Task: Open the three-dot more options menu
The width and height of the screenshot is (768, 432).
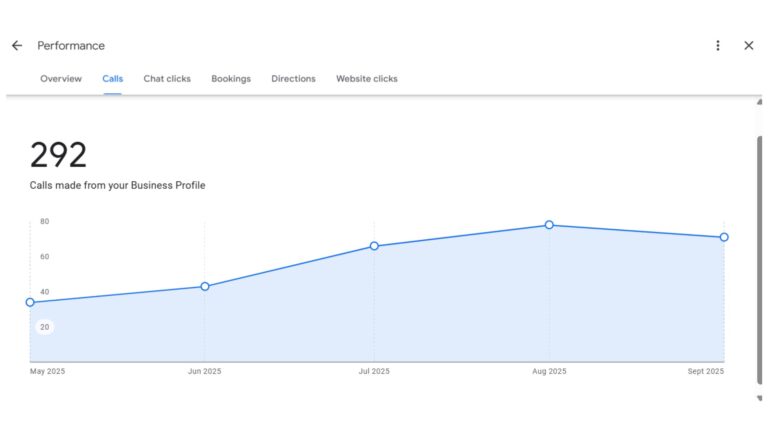Action: tap(717, 46)
